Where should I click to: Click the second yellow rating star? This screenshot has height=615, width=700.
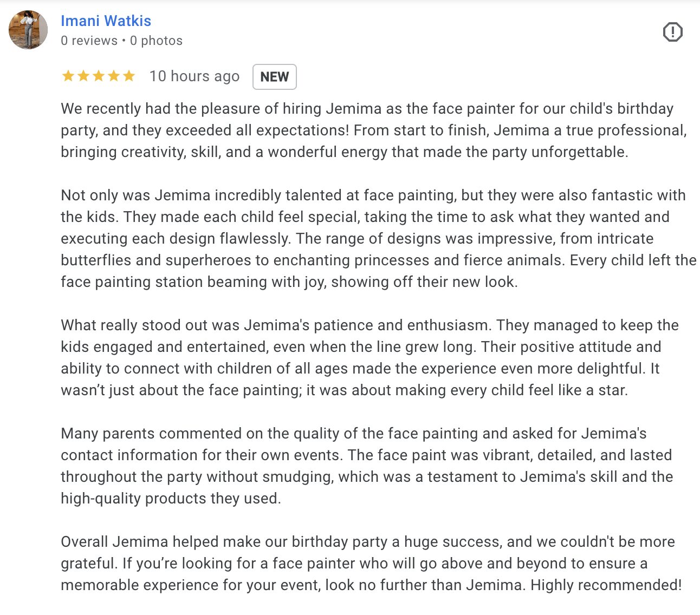click(x=83, y=76)
